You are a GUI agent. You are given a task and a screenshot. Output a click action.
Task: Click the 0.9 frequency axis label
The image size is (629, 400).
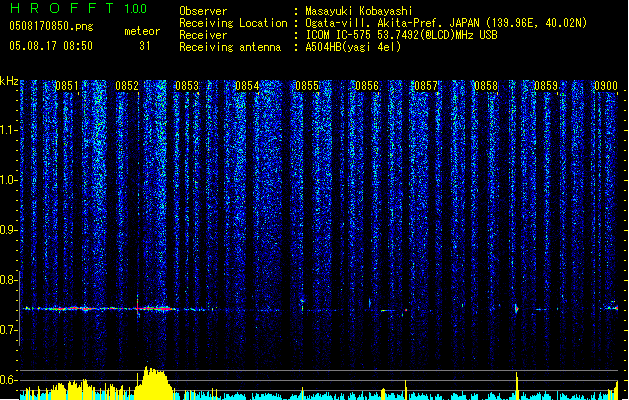tap(8, 230)
